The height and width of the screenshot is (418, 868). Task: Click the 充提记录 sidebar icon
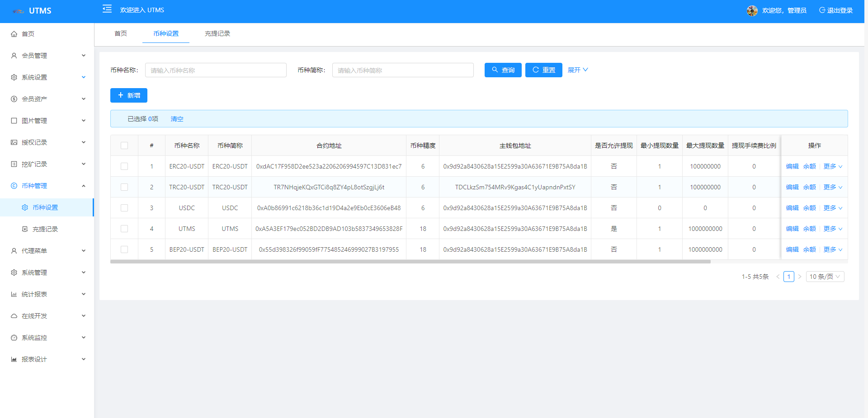click(x=25, y=229)
